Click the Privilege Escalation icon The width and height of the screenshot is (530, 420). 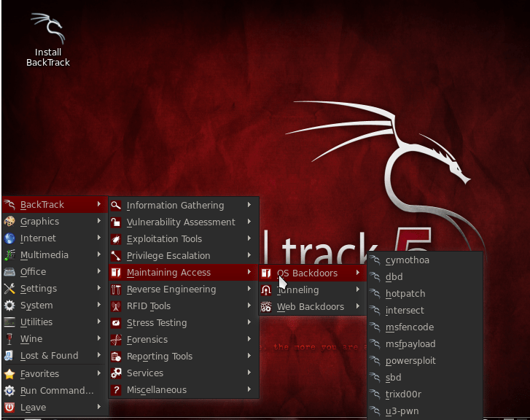116,256
